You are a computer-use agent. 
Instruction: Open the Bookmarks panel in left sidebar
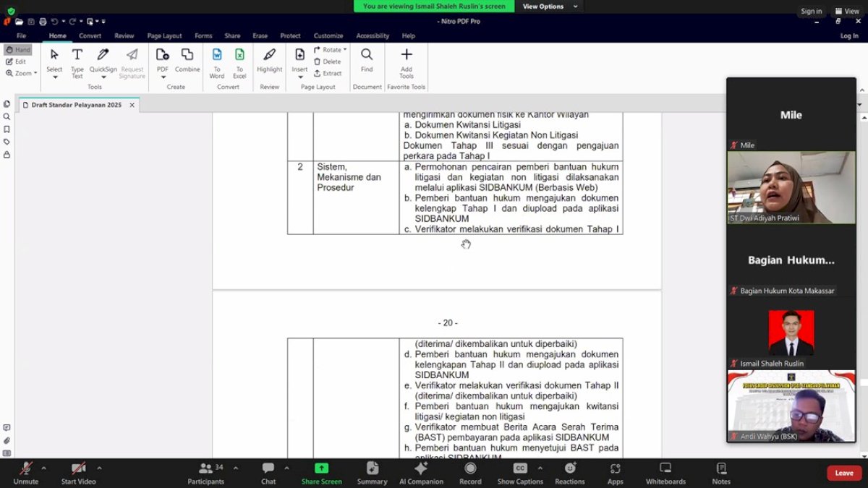7,129
